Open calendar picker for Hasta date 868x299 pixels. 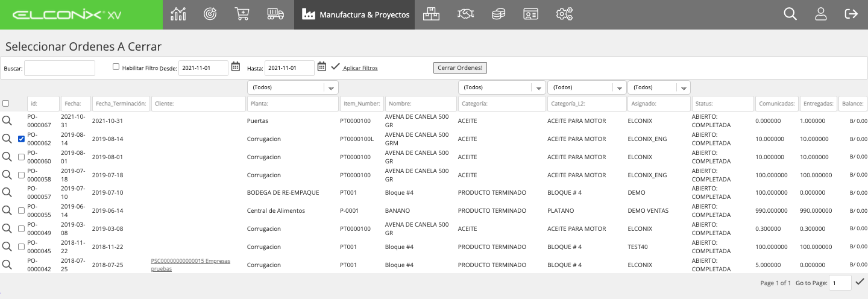(322, 66)
